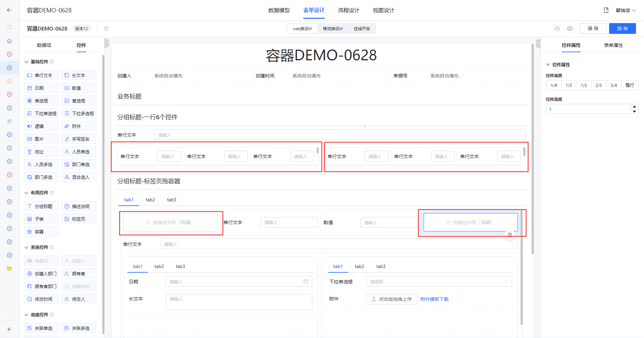Open the user account dropdown
Image resolution: width=644 pixels, height=338 pixels.
pos(626,10)
